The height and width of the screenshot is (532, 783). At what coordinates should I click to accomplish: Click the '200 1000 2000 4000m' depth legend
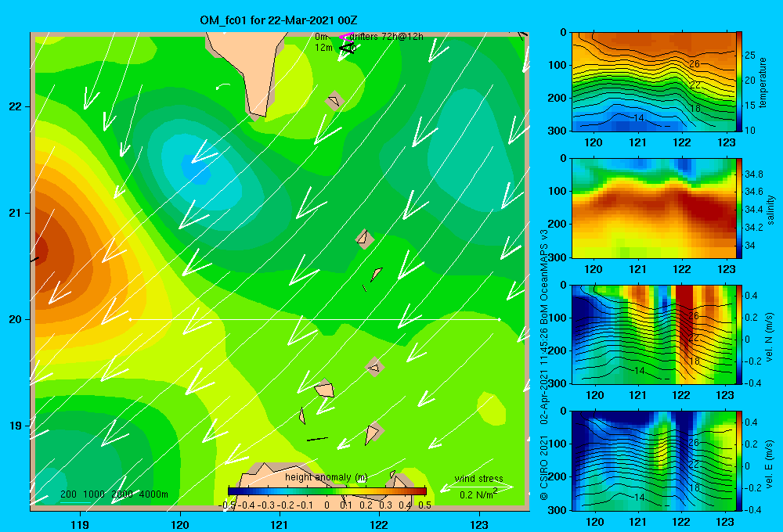click(x=114, y=494)
